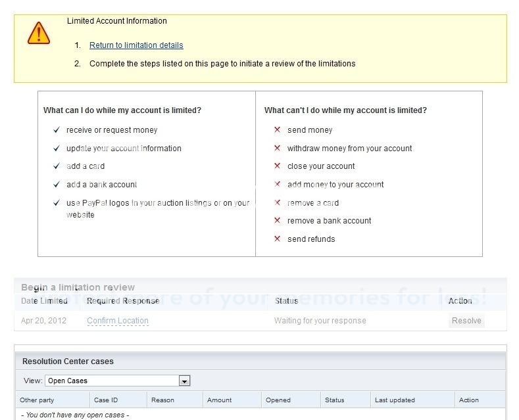
Task: Click the checkmark beside update your account information
Action: [x=57, y=148]
